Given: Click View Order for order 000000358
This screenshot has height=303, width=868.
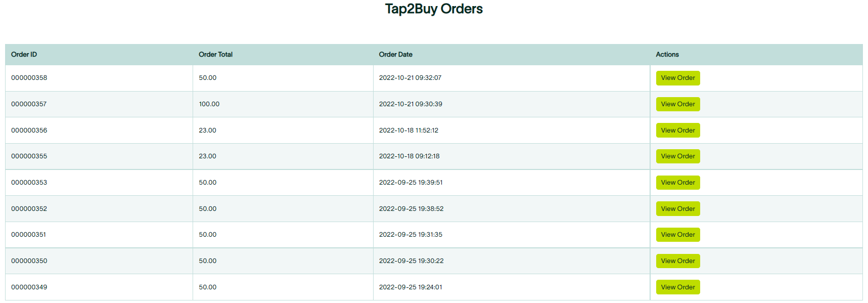Looking at the screenshot, I should [x=677, y=78].
